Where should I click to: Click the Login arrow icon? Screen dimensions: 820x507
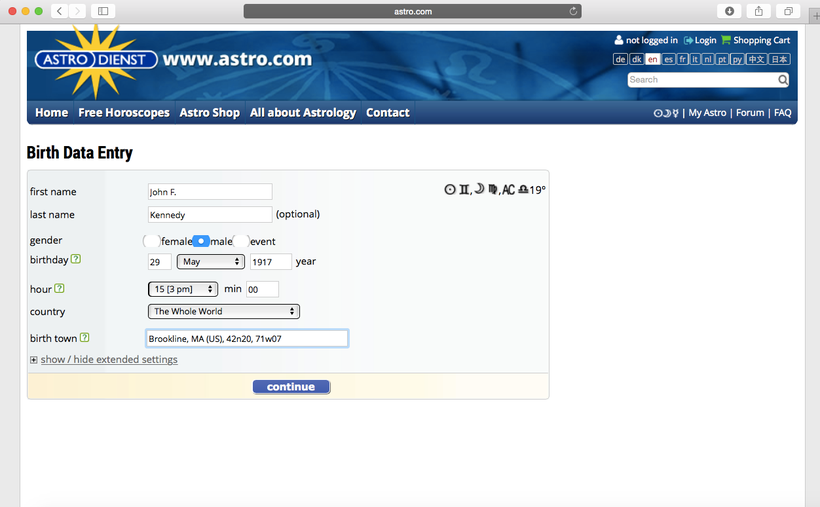click(x=688, y=40)
